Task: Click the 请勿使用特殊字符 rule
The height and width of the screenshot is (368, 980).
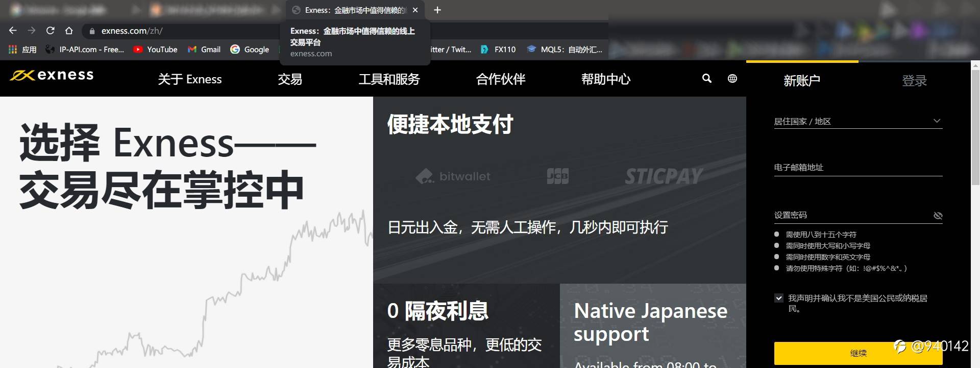Action: tap(846, 268)
